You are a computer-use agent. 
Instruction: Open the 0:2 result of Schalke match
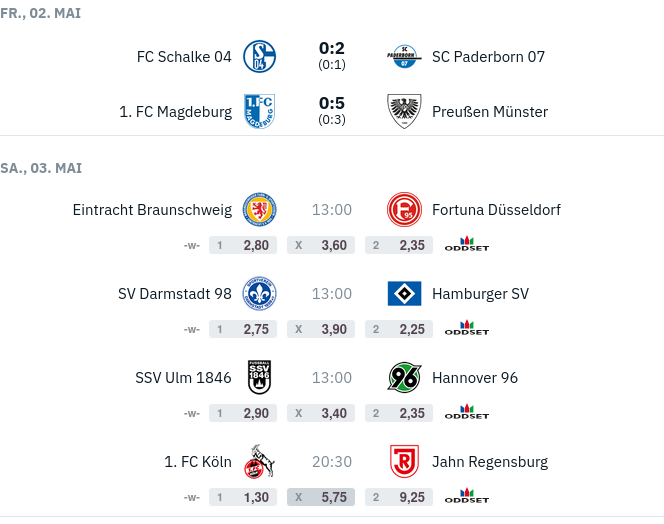pyautogui.click(x=332, y=48)
